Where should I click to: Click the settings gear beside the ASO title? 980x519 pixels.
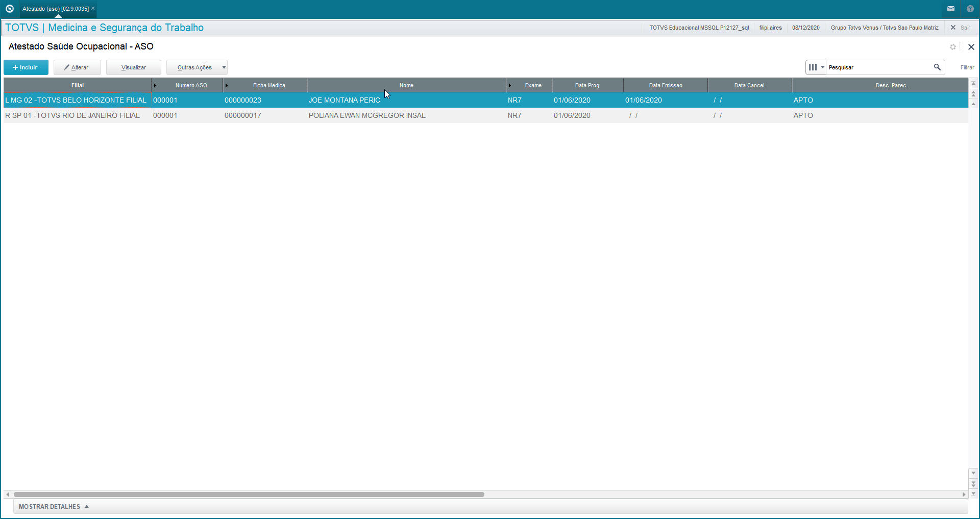point(953,47)
